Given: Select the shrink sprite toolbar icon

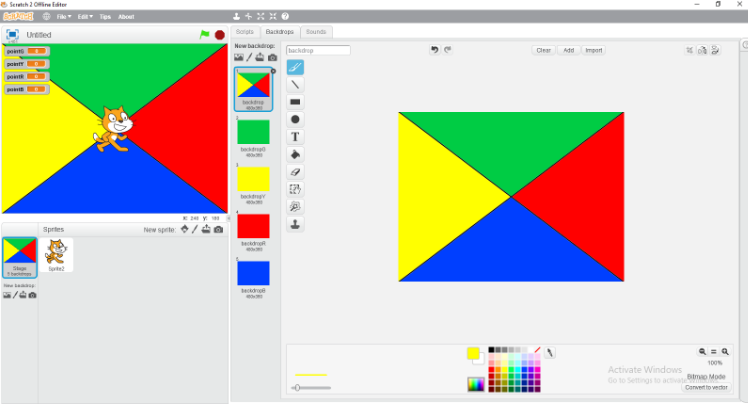Looking at the screenshot, I should pos(273,16).
